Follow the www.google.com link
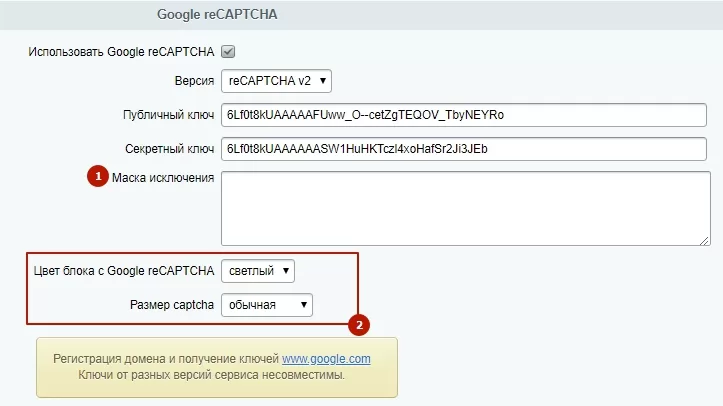The image size is (723, 406). tap(326, 359)
